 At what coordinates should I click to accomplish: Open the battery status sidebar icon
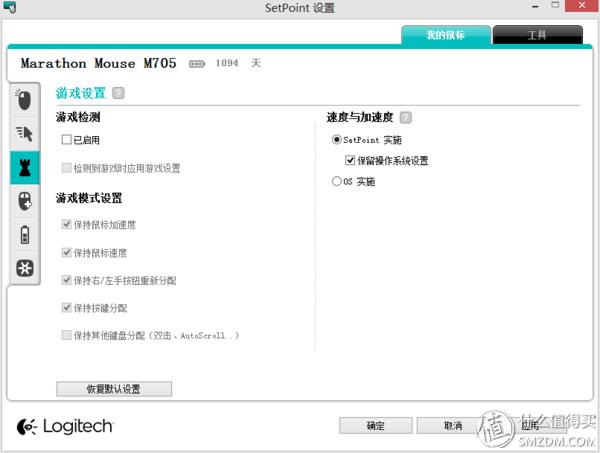tap(25, 235)
